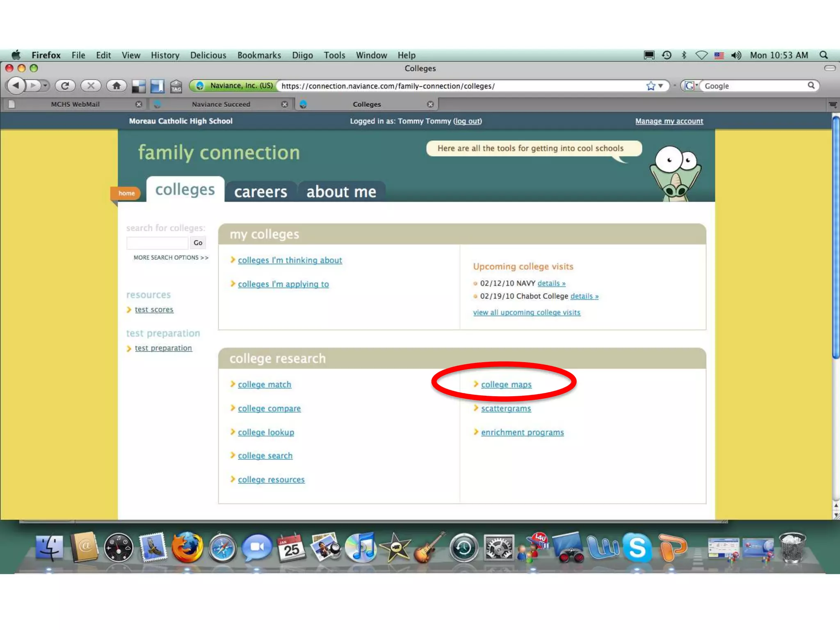Screen dimensions: 840x630
Task: Open back/forward history dropdown arrow
Action: click(46, 86)
